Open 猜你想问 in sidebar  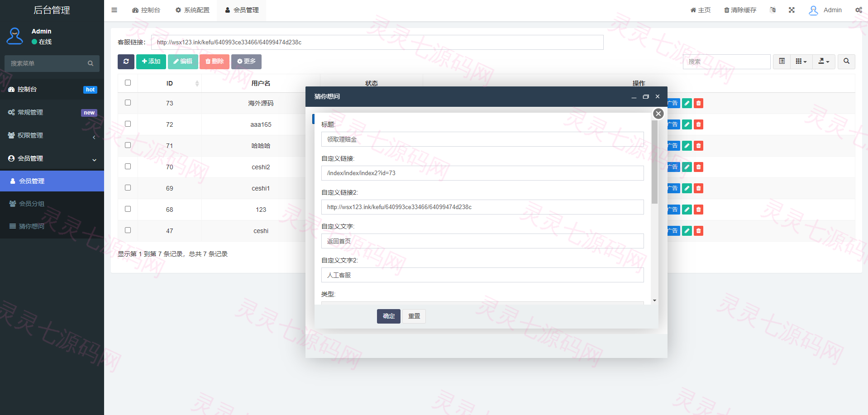(52, 226)
